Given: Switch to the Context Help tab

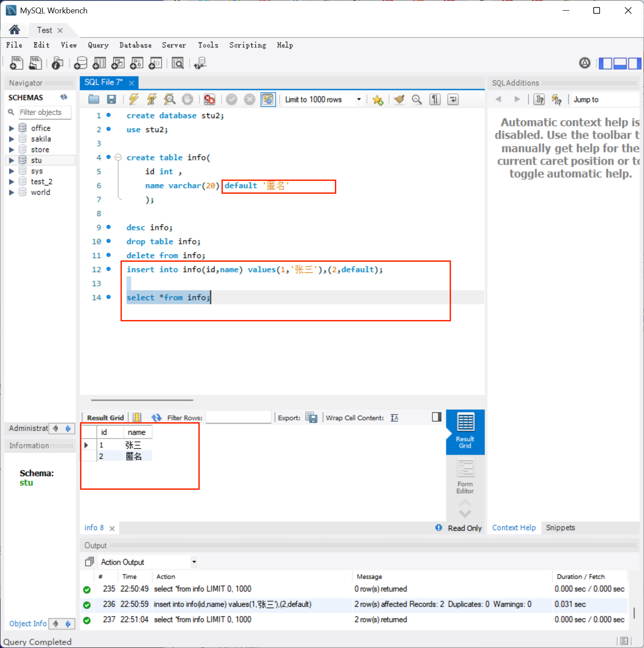Looking at the screenshot, I should (514, 528).
